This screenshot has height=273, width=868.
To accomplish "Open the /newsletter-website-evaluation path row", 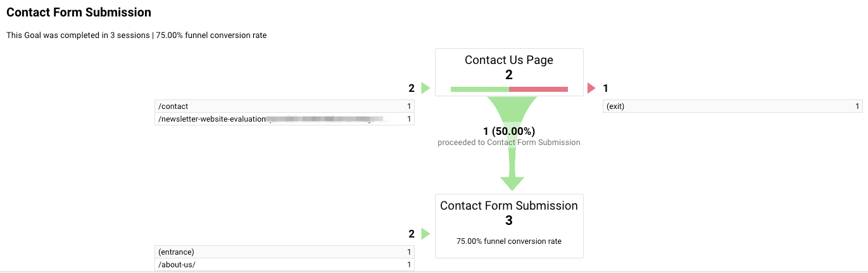I will coord(284,119).
